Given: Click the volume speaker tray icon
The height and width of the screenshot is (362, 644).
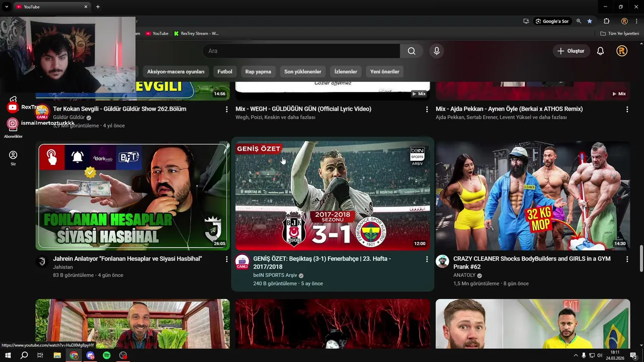Looking at the screenshot, I should tap(600, 355).
